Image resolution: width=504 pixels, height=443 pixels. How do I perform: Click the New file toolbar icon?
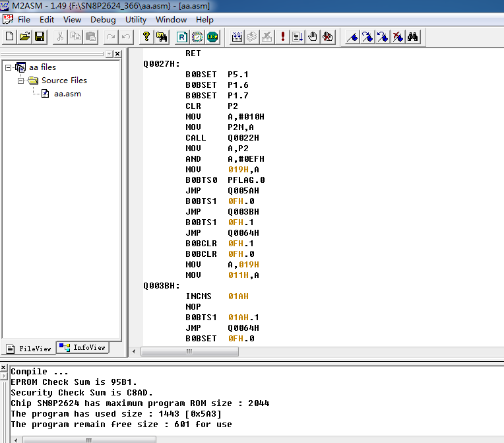coord(9,36)
